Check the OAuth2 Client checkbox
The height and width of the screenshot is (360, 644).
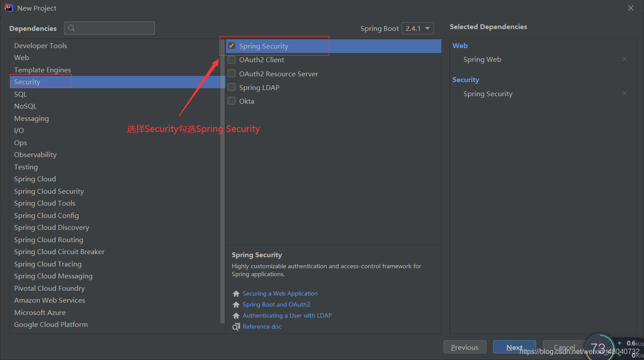231,60
